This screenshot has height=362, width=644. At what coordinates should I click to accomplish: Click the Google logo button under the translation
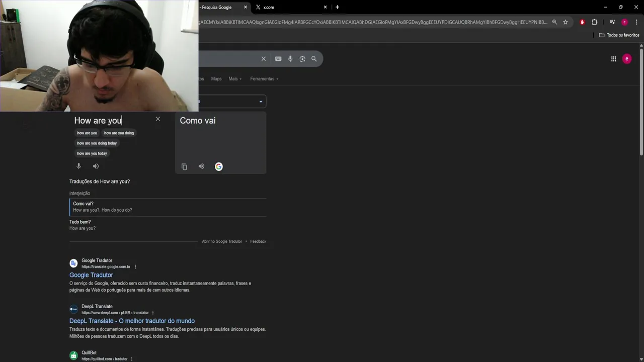(x=219, y=166)
